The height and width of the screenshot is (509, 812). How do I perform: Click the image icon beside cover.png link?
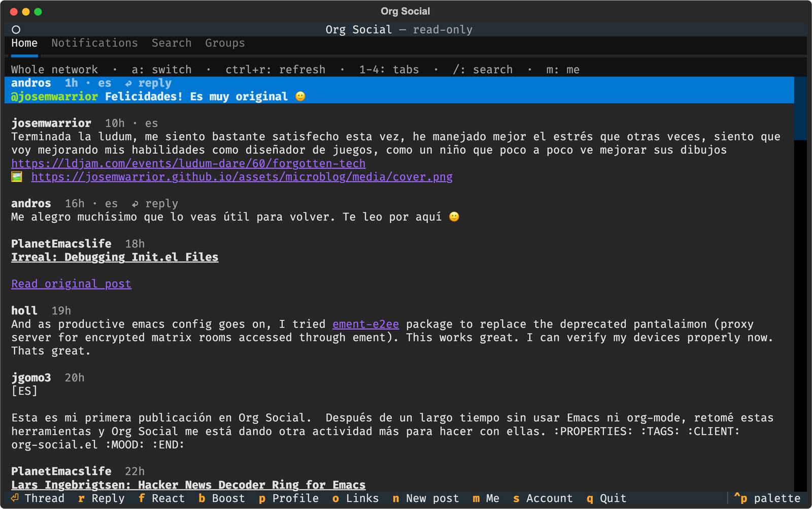coord(17,177)
